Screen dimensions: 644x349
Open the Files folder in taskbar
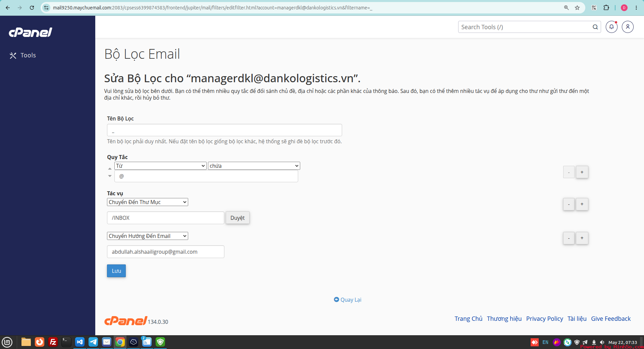click(26, 342)
